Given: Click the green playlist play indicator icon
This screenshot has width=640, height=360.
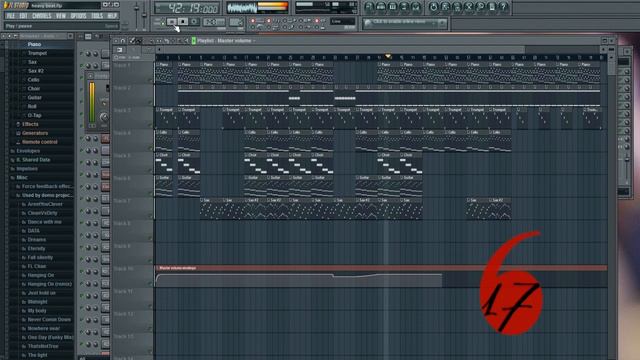Looking at the screenshot, I should click(x=193, y=41).
